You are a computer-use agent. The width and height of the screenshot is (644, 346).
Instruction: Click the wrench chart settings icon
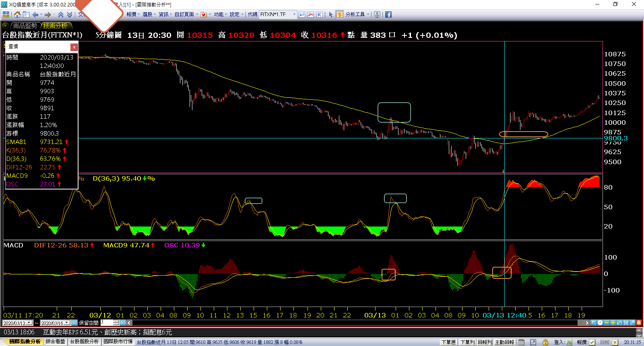[632, 323]
